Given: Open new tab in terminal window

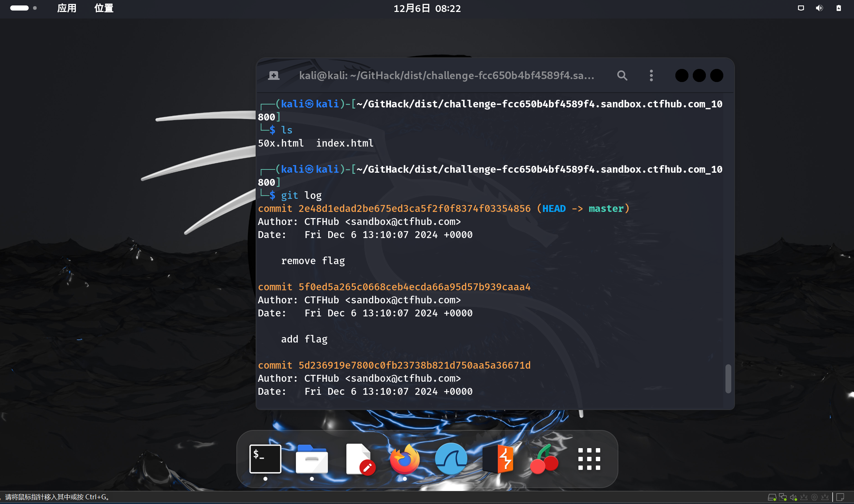Looking at the screenshot, I should pos(274,75).
